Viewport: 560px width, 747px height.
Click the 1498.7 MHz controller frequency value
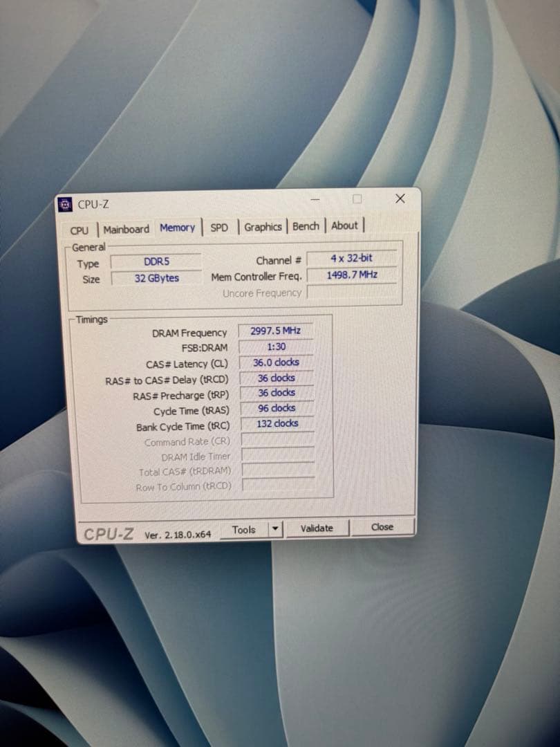click(x=352, y=275)
